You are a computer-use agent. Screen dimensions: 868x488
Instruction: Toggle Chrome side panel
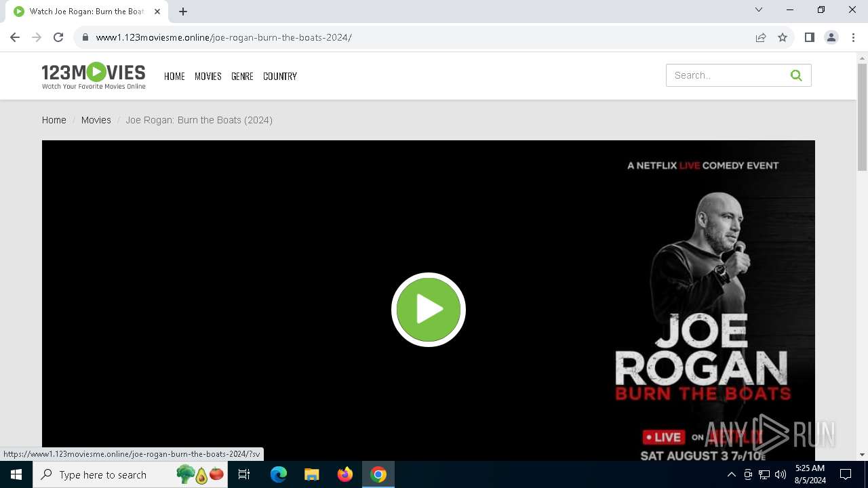(x=809, y=37)
